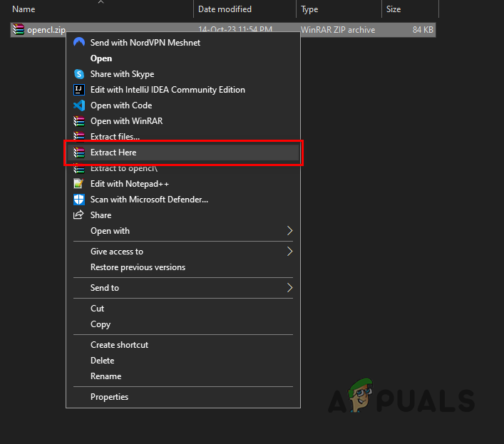The image size is (504, 444).
Task: Click the WinRAR icon beside Extract Here
Action: coord(79,153)
